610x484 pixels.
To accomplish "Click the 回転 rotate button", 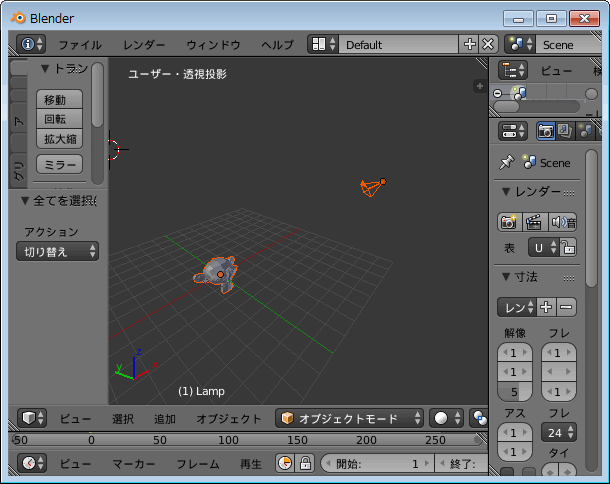I will pyautogui.click(x=60, y=119).
